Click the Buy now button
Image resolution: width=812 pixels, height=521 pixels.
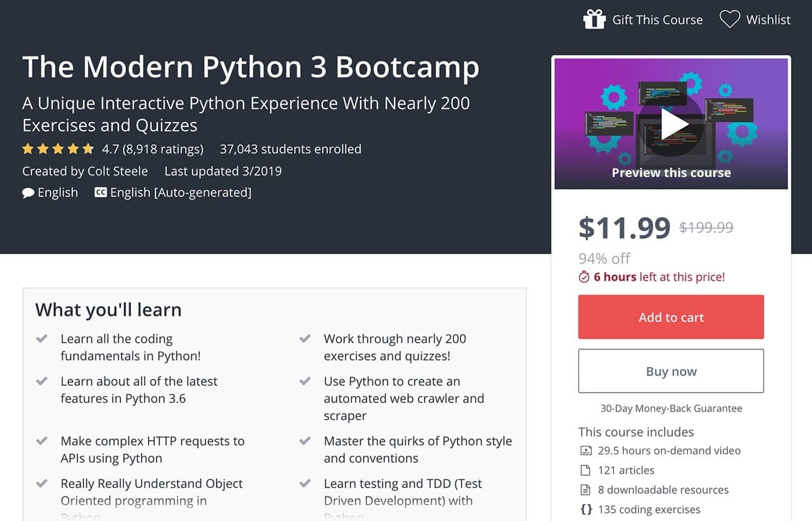(x=671, y=371)
